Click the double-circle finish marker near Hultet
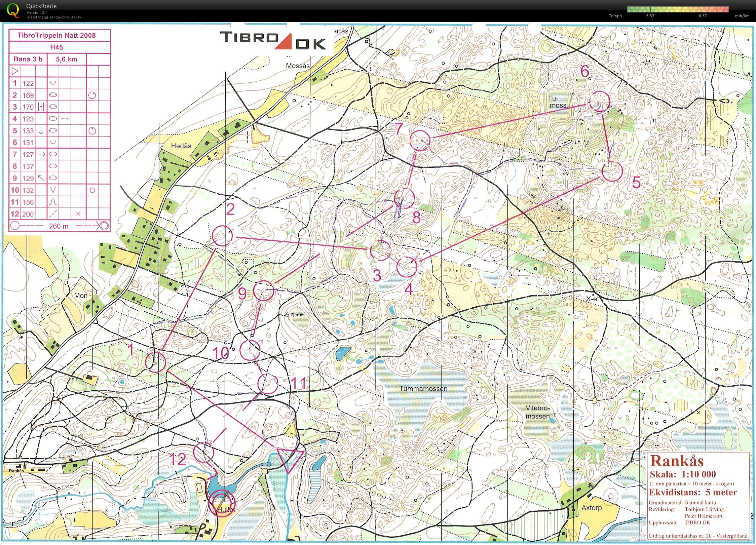Viewport: 756px width, 545px height. [x=222, y=503]
